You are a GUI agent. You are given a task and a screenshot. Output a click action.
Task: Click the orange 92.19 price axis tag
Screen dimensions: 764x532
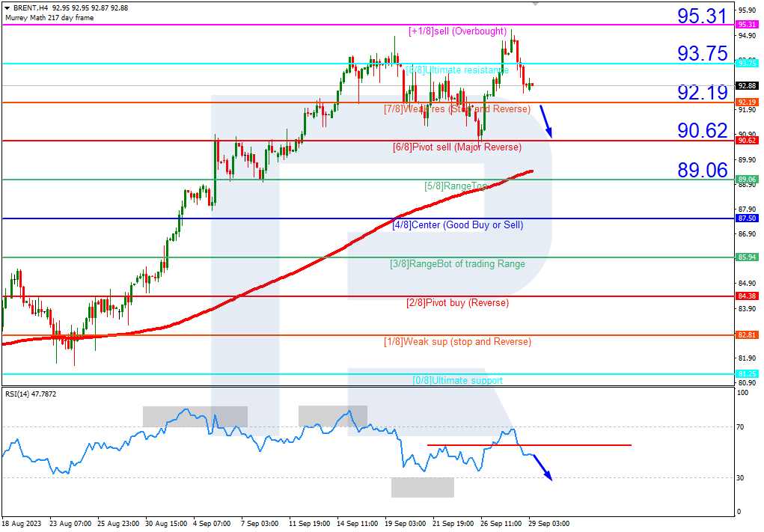(747, 103)
